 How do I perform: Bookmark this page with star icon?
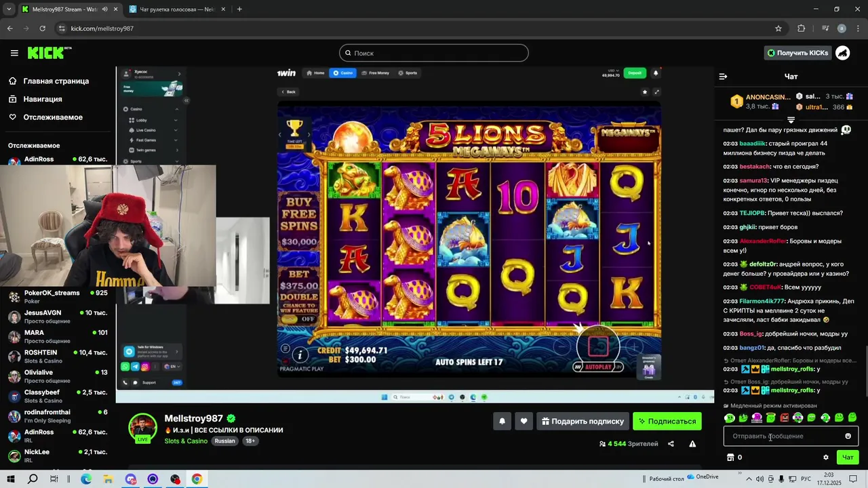(x=778, y=28)
